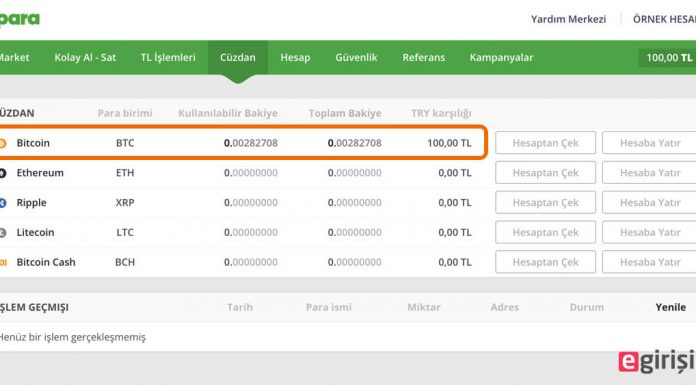Click the XRP currency code
This screenshot has width=696, height=385.
click(x=125, y=202)
